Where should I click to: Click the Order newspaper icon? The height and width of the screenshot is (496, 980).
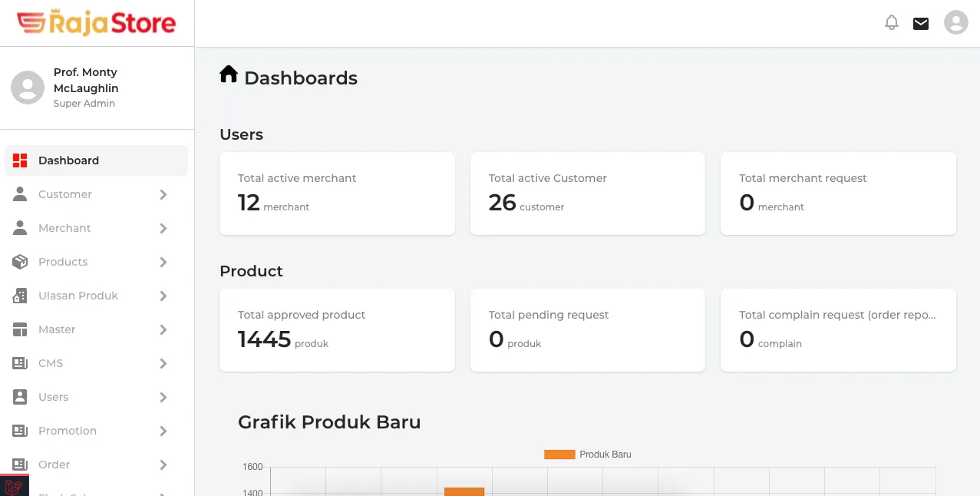coord(20,465)
